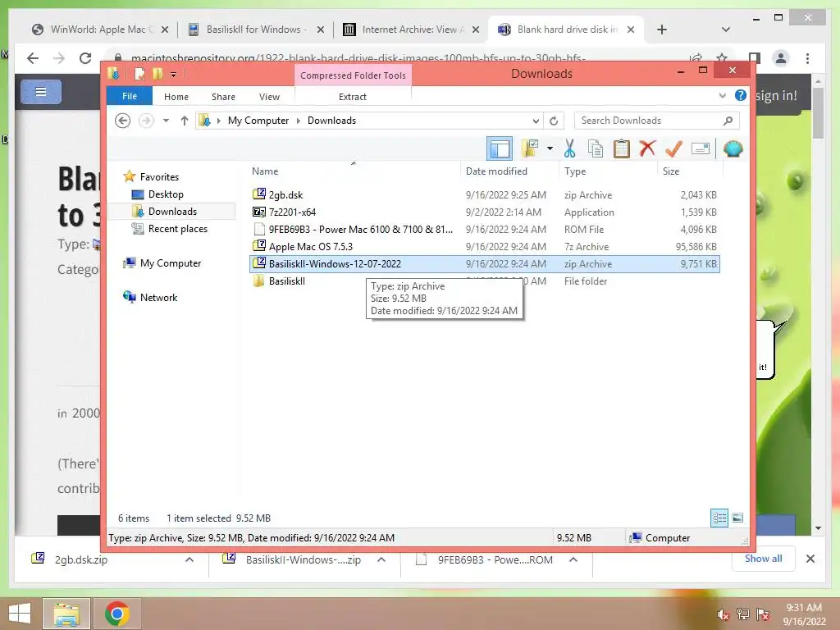840x630 pixels.
Task: Toggle the navigation pane layout button
Action: tap(500, 148)
